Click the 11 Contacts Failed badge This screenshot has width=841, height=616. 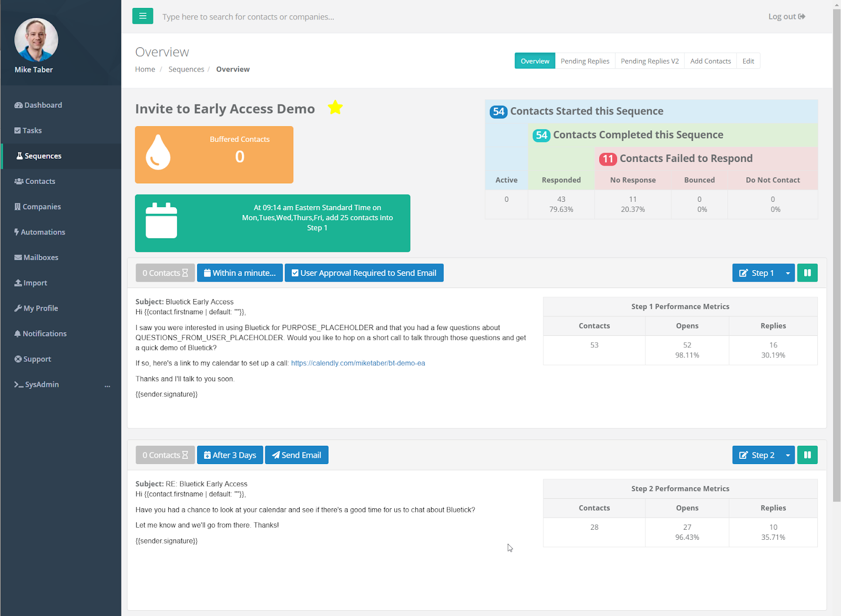tap(608, 159)
